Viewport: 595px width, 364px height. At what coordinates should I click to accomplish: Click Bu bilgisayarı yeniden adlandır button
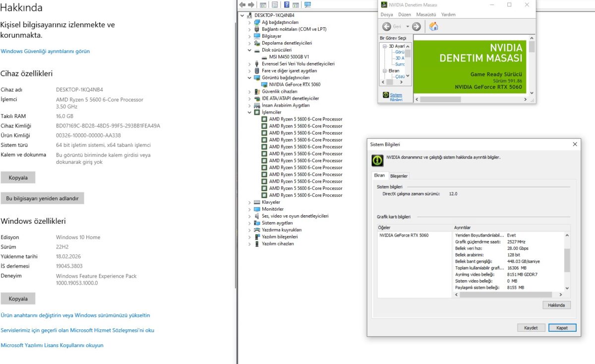42,198
